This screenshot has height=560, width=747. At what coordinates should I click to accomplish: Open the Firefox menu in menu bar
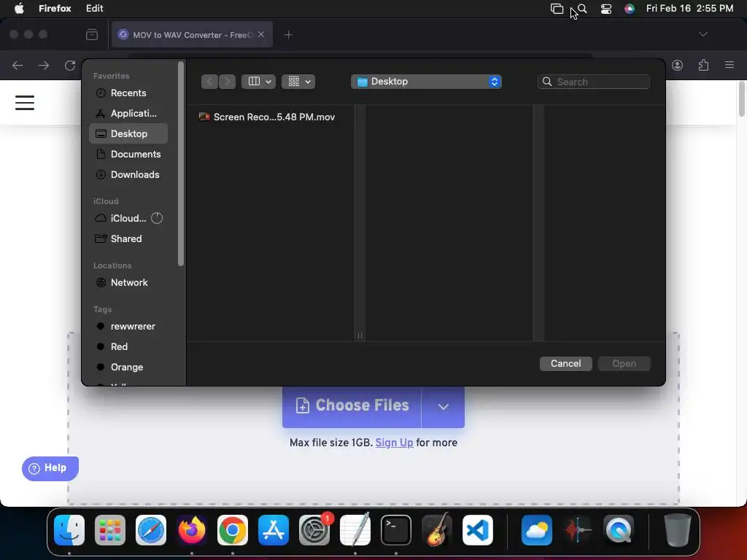(x=55, y=9)
